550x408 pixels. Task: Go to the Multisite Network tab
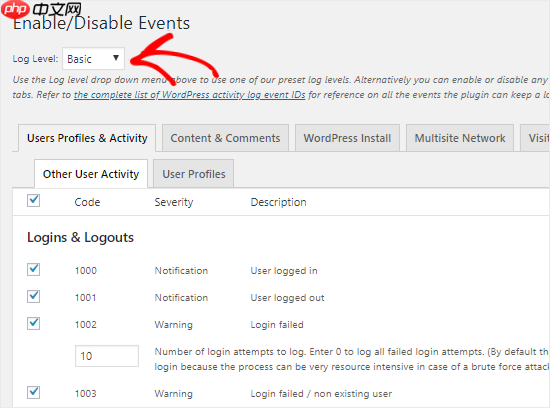(x=460, y=138)
